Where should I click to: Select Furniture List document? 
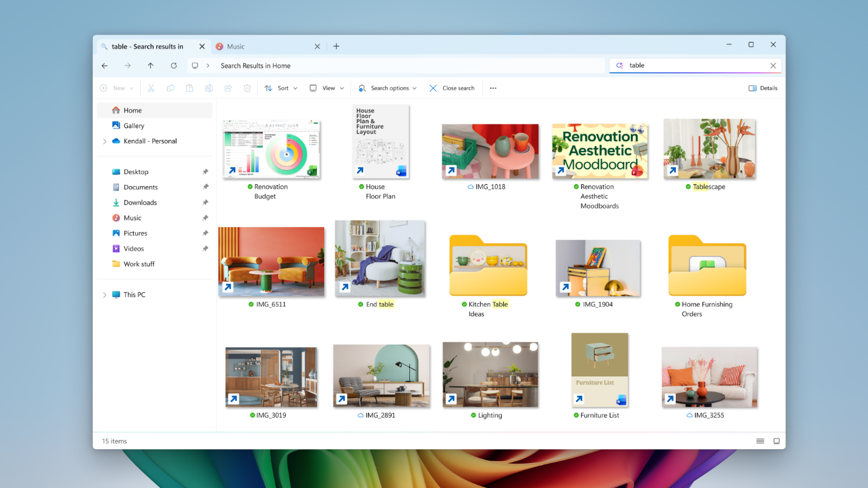(599, 370)
